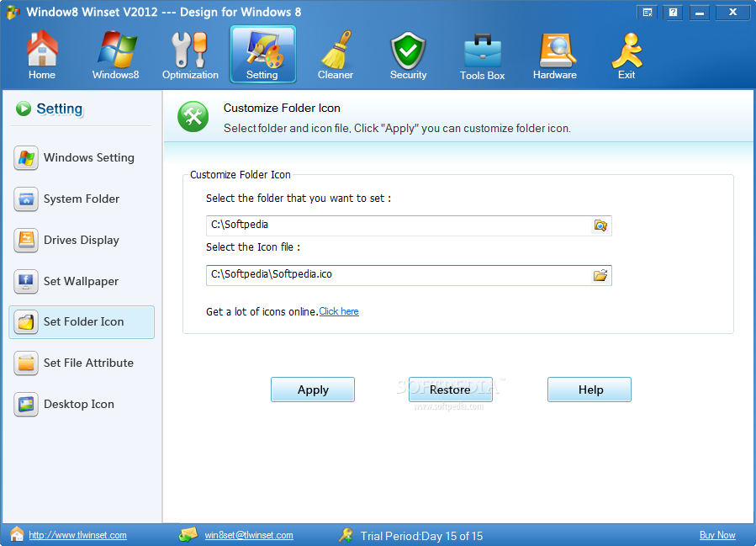Click the Set Folder Icon sidebar icon

click(x=26, y=321)
